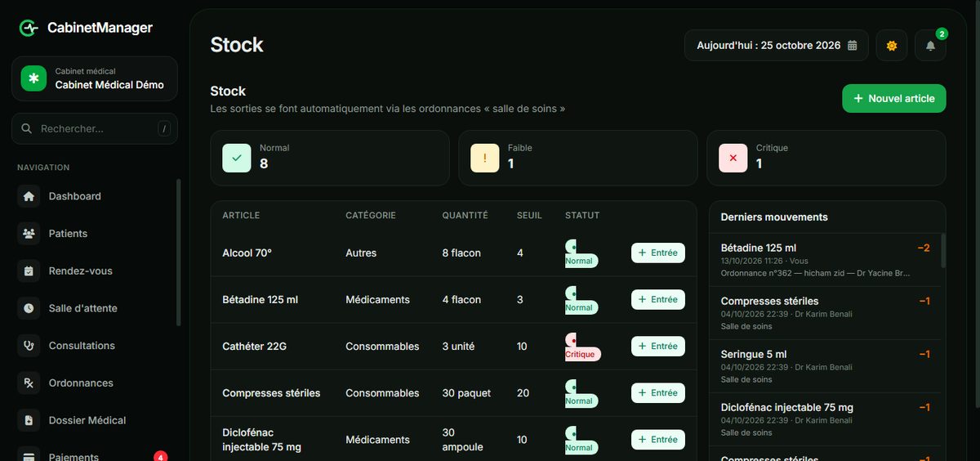Click the Paiements card icon

tap(29, 456)
